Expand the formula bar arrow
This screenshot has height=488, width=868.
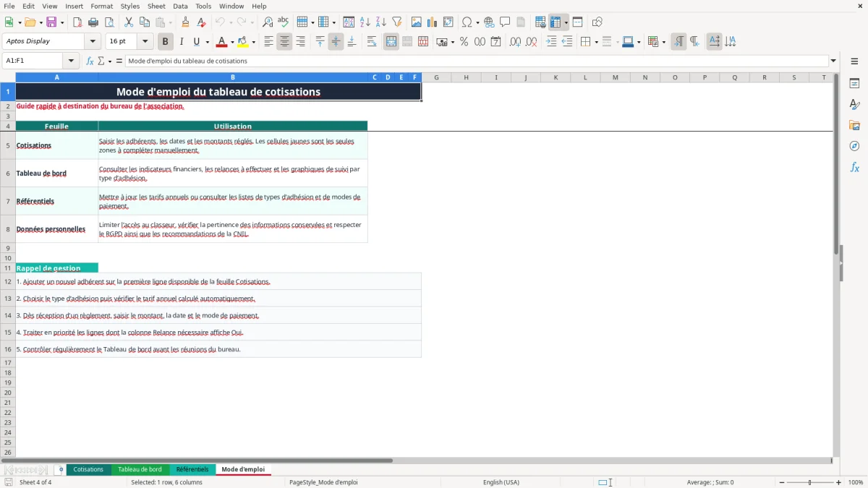(x=833, y=61)
